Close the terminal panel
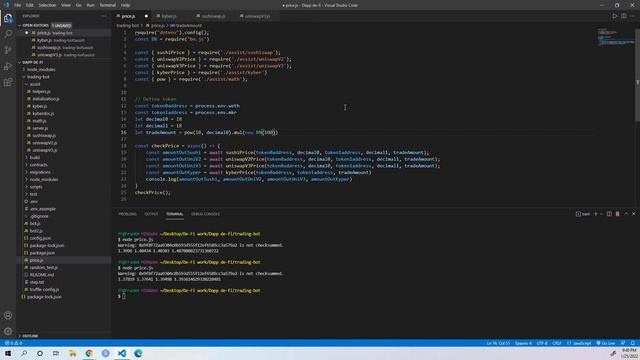The height and width of the screenshot is (360, 640). [x=633, y=214]
